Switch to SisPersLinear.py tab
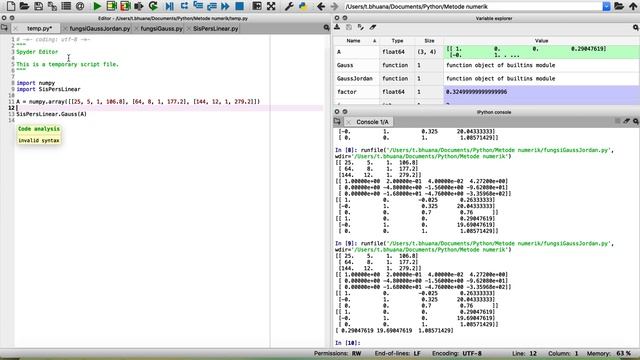Screen dimensions: 640x360 (x=216, y=29)
